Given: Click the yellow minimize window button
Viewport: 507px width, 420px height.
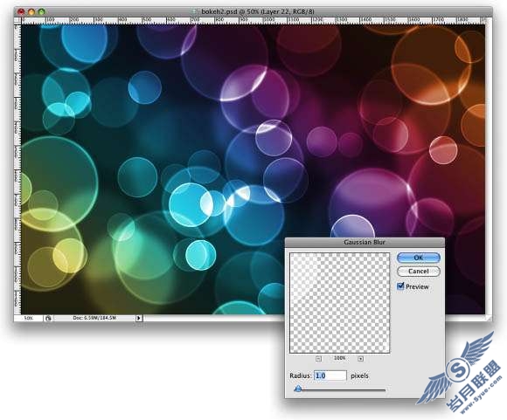Looking at the screenshot, I should point(31,12).
